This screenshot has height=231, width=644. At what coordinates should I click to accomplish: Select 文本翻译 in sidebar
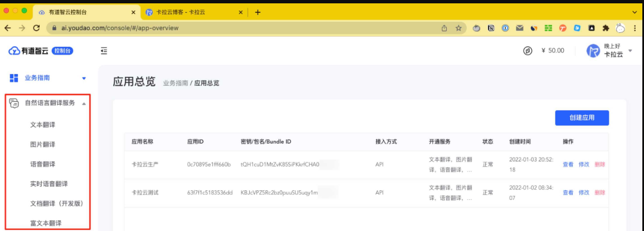coord(43,125)
